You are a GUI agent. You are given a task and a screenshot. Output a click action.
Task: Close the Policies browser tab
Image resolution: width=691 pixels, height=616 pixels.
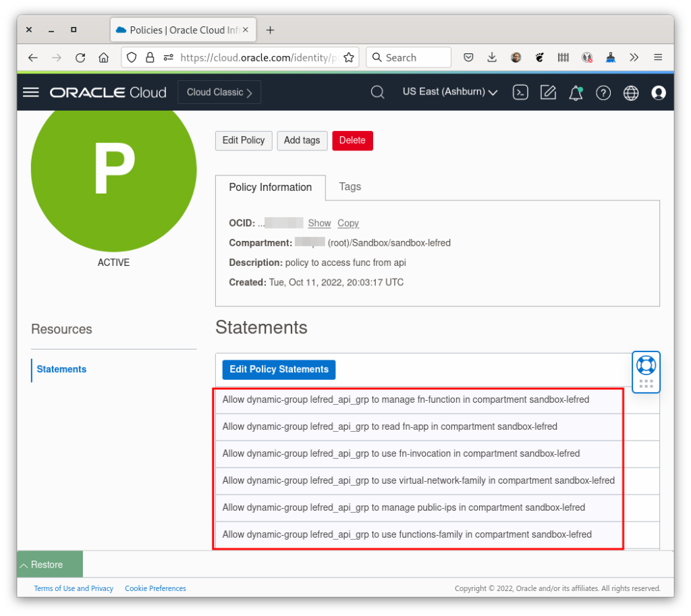tap(246, 30)
